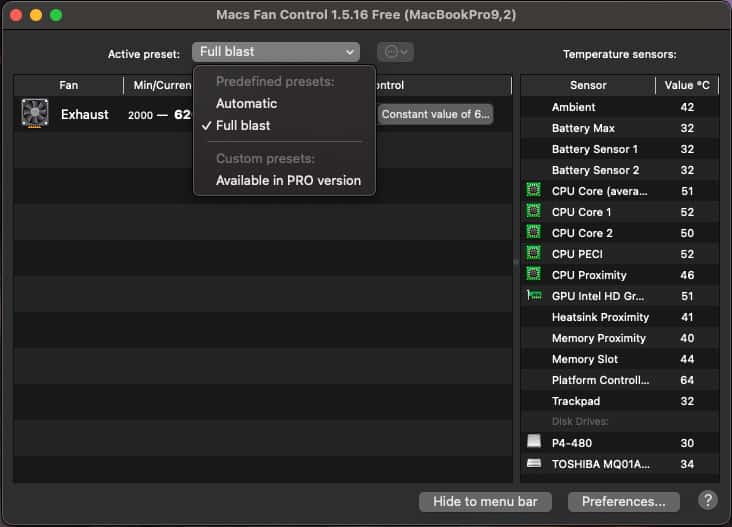
Task: Click Constant value fan control button
Action: tap(435, 114)
